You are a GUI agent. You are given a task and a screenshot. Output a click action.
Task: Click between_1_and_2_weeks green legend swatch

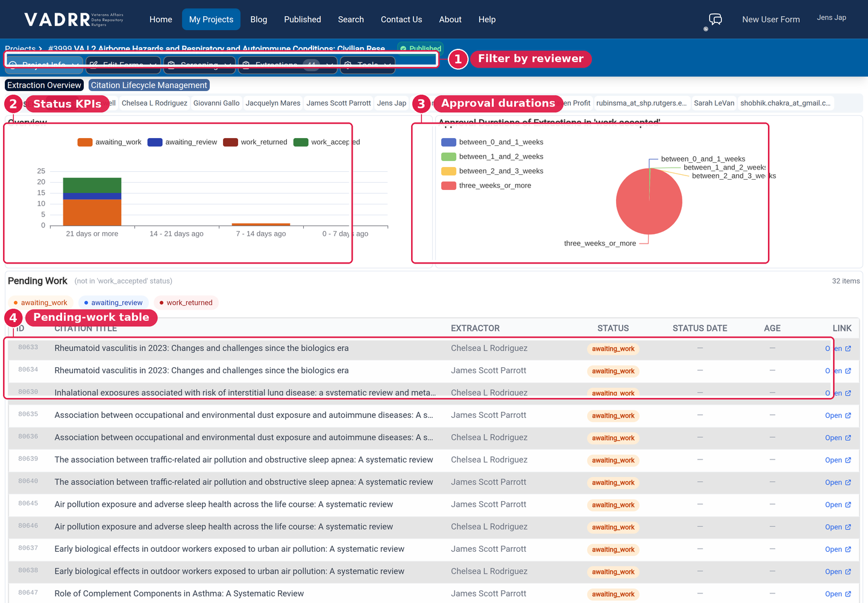point(448,157)
